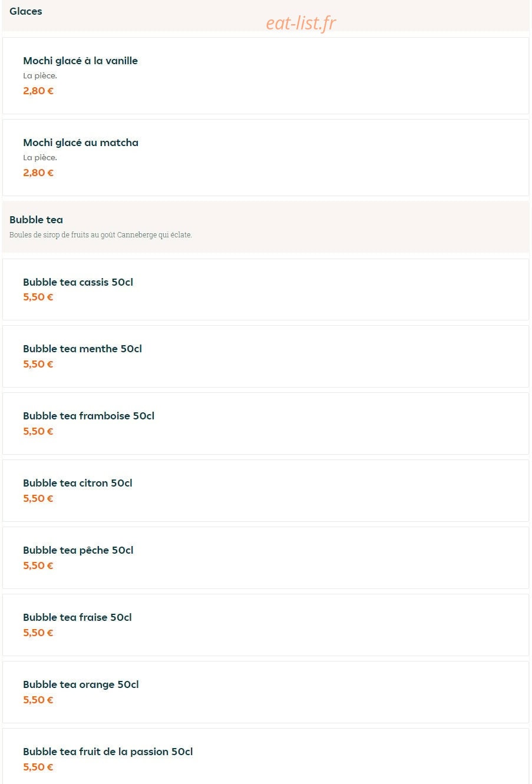This screenshot has height=784, width=532.
Task: Select Bubble tea framboise 50cl
Action: 266,424
